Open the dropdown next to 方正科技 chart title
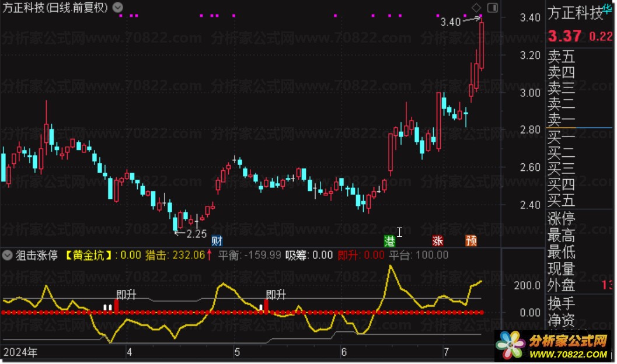 pos(118,7)
